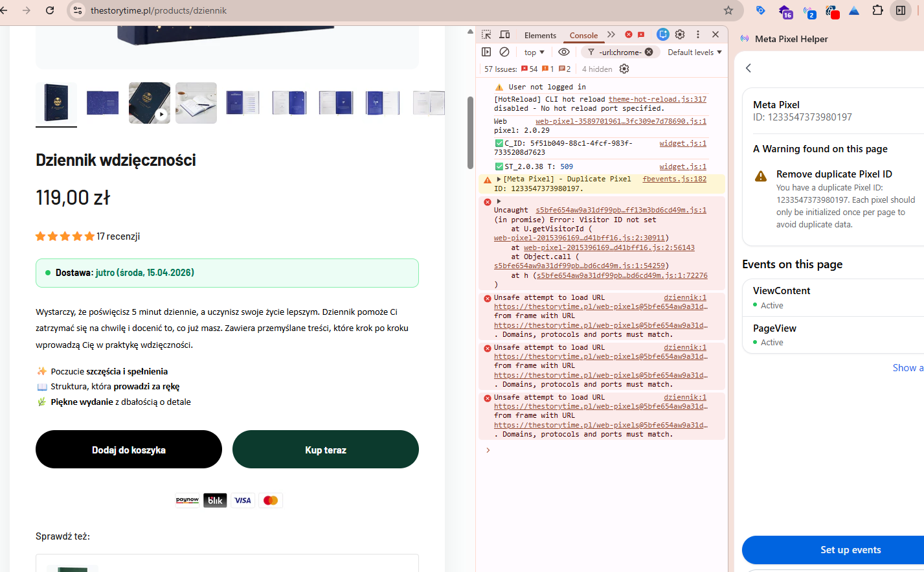Click the page's vertical scrollbar thumb
Screen dimensions: 924x572
tap(471, 133)
